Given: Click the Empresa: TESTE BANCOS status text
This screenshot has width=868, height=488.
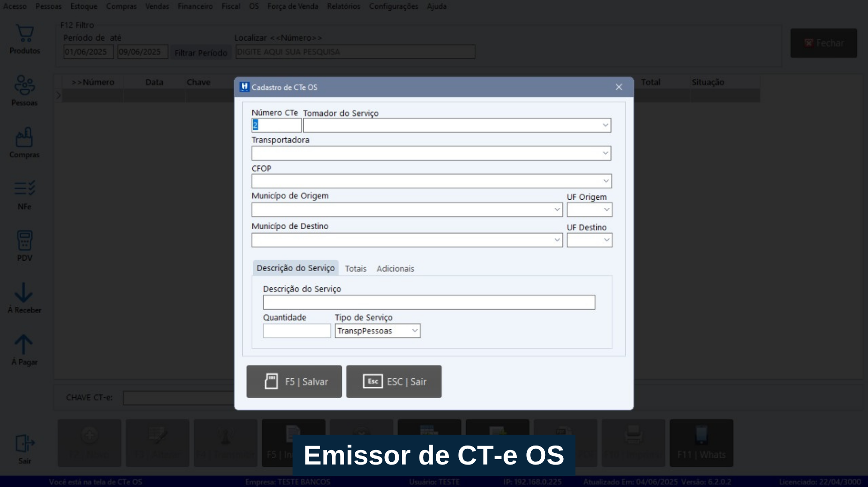Looking at the screenshot, I should pos(288,482).
